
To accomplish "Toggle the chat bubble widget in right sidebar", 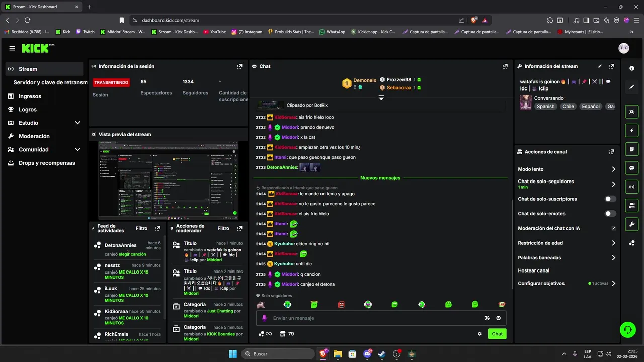I will 632,168.
